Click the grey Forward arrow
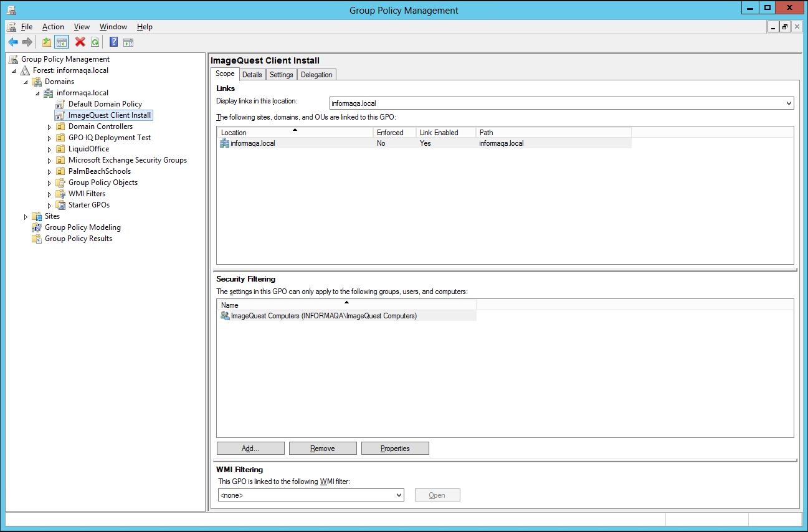The image size is (808, 532). (x=27, y=42)
